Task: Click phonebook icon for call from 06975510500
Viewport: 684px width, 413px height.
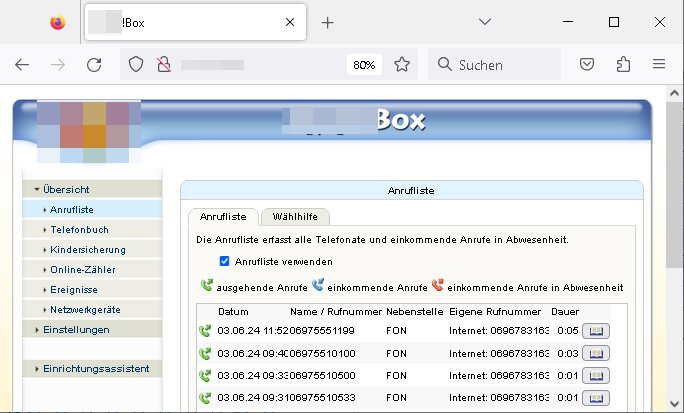Action: tap(595, 374)
